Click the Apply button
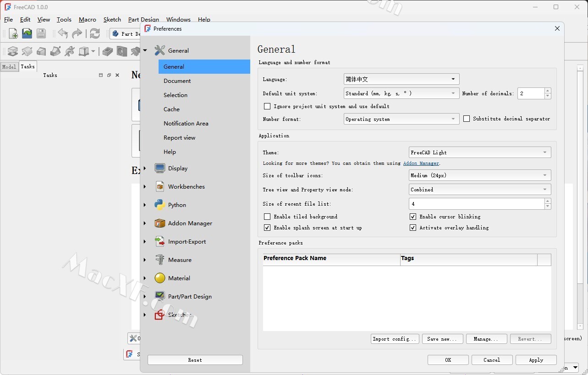The width and height of the screenshot is (588, 375). point(536,360)
